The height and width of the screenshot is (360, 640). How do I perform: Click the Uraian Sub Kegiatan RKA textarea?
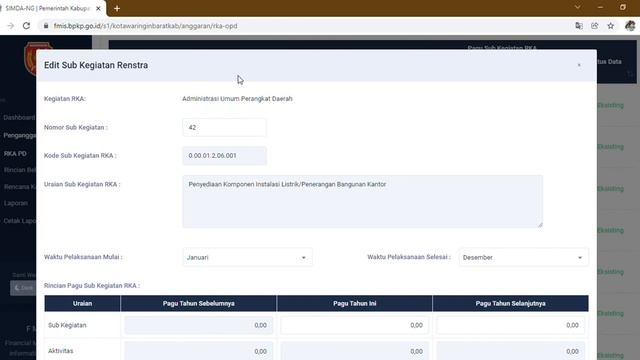point(362,201)
